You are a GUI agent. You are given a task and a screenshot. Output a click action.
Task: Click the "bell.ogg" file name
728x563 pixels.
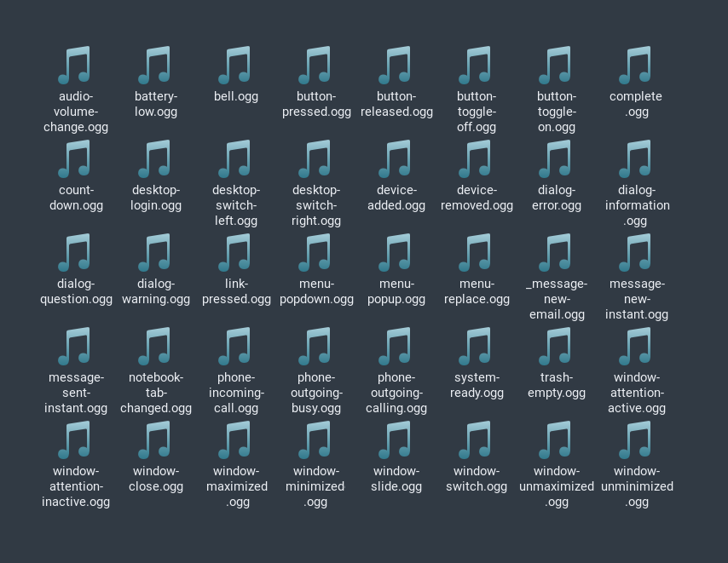(236, 96)
